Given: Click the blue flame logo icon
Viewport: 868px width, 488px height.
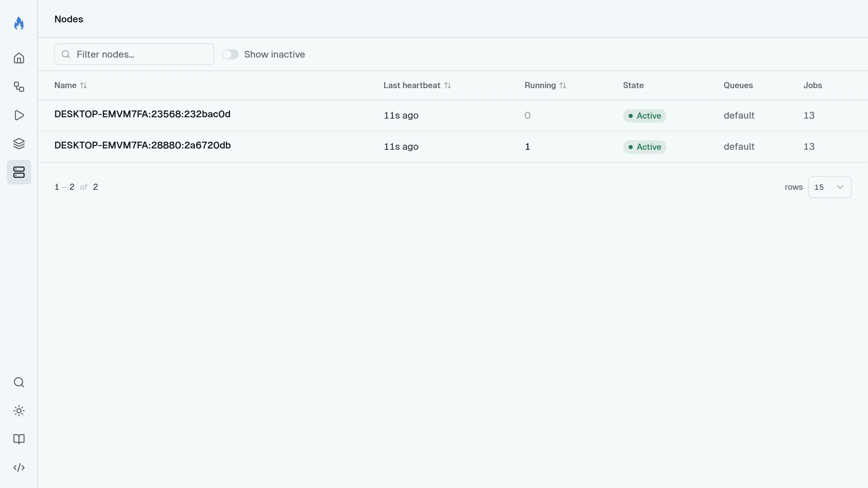Looking at the screenshot, I should [19, 23].
